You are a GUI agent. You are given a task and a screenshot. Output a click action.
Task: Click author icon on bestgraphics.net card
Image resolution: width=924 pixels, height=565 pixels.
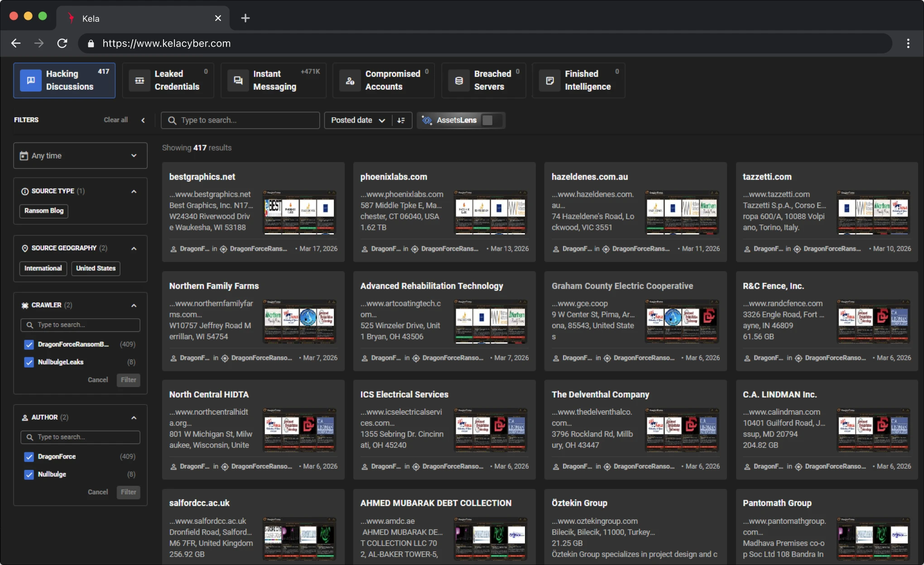coord(173,249)
